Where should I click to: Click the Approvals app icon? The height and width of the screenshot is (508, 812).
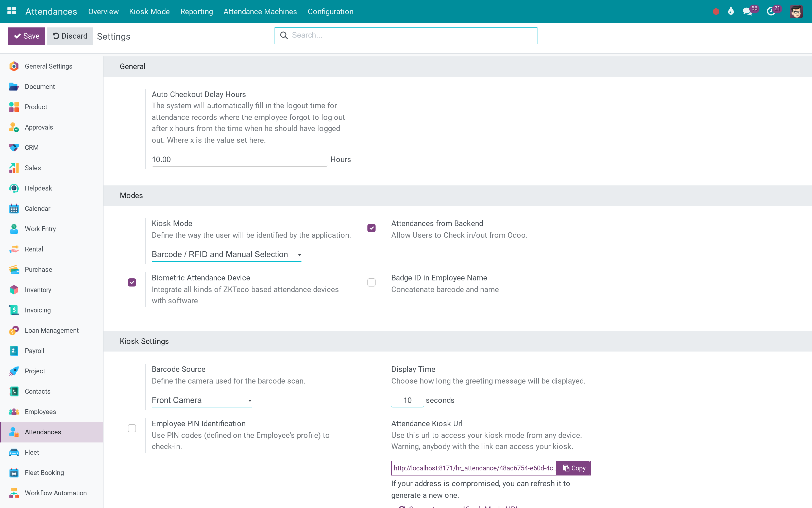click(x=14, y=127)
